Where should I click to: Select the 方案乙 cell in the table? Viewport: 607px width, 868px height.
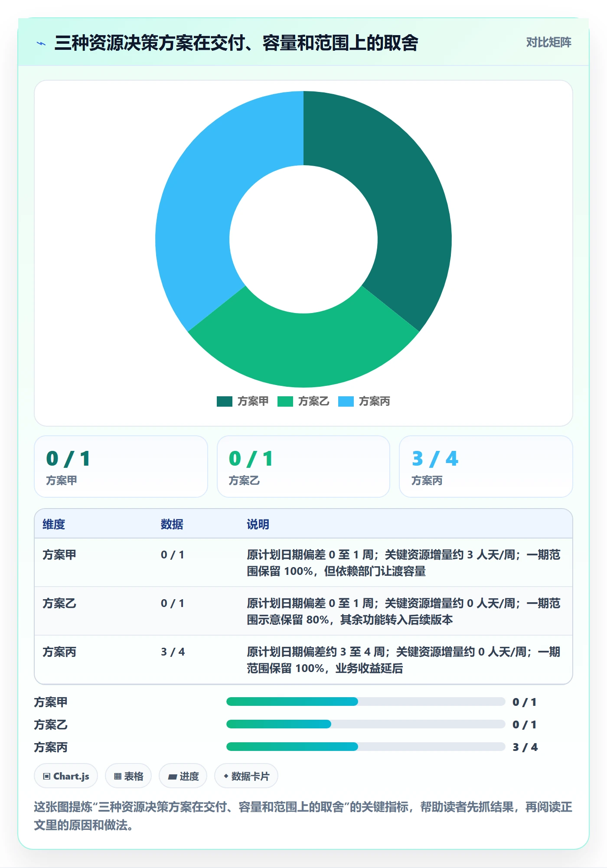(59, 603)
